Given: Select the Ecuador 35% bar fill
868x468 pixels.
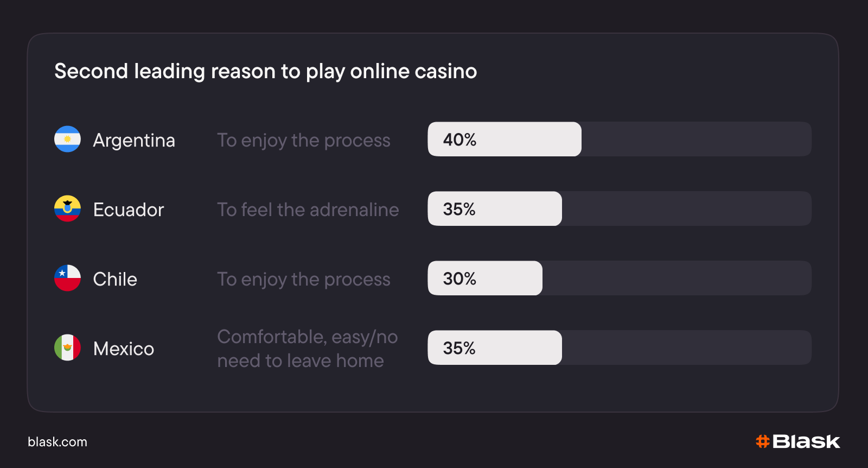Looking at the screenshot, I should (495, 208).
